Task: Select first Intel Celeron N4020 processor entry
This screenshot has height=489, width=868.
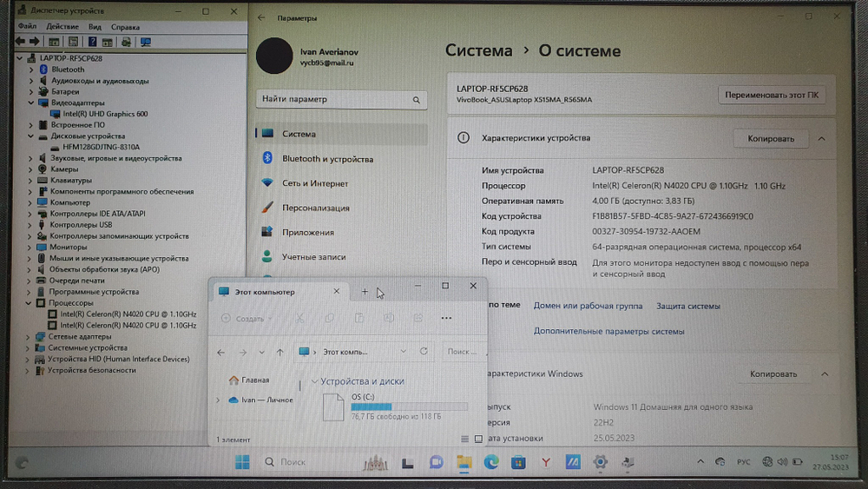Action: (x=128, y=314)
